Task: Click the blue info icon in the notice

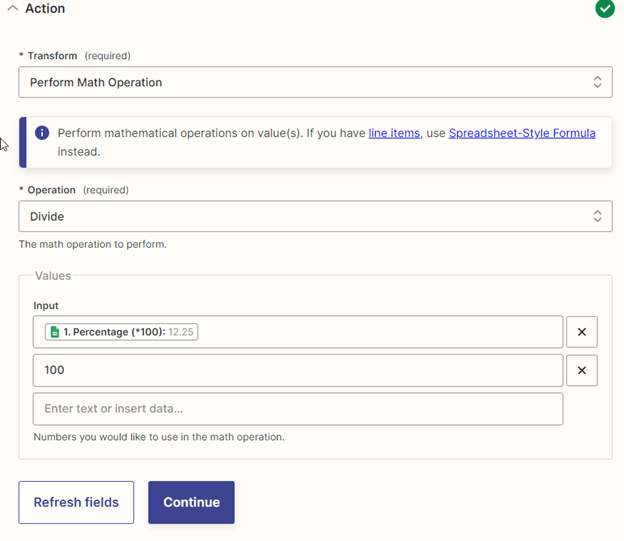Action: pyautogui.click(x=42, y=133)
